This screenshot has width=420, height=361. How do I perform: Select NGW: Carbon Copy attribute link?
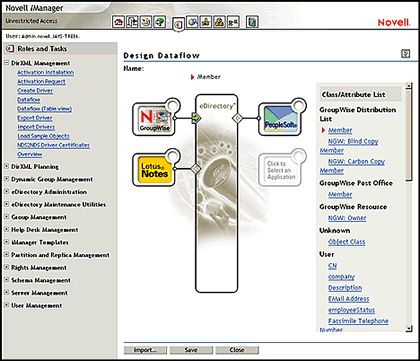pos(356,161)
